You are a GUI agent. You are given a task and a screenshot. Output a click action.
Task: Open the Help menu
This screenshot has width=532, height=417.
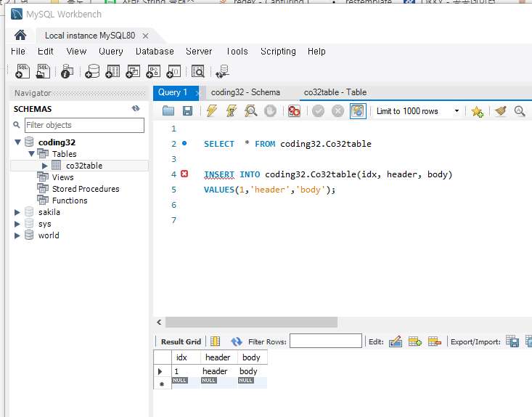[x=316, y=52]
